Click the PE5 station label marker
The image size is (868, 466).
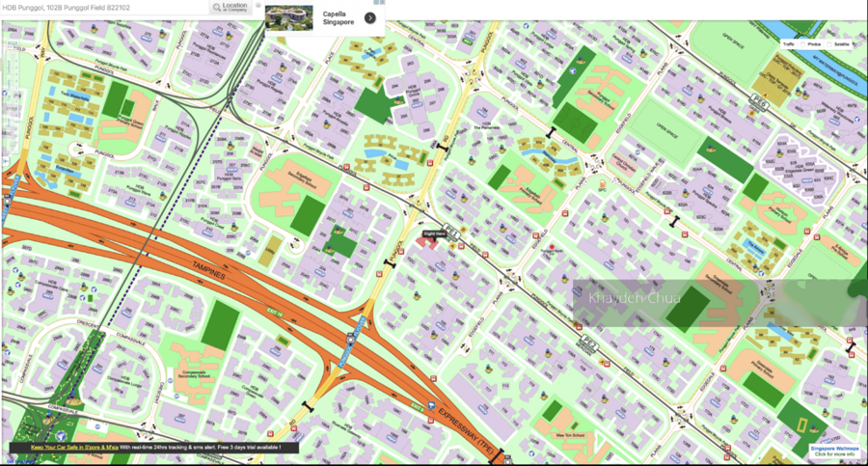585,339
